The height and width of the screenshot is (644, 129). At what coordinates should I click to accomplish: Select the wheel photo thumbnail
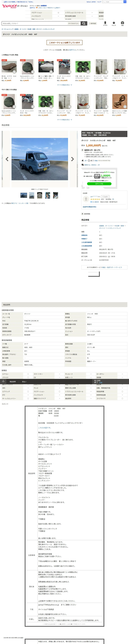40,195
